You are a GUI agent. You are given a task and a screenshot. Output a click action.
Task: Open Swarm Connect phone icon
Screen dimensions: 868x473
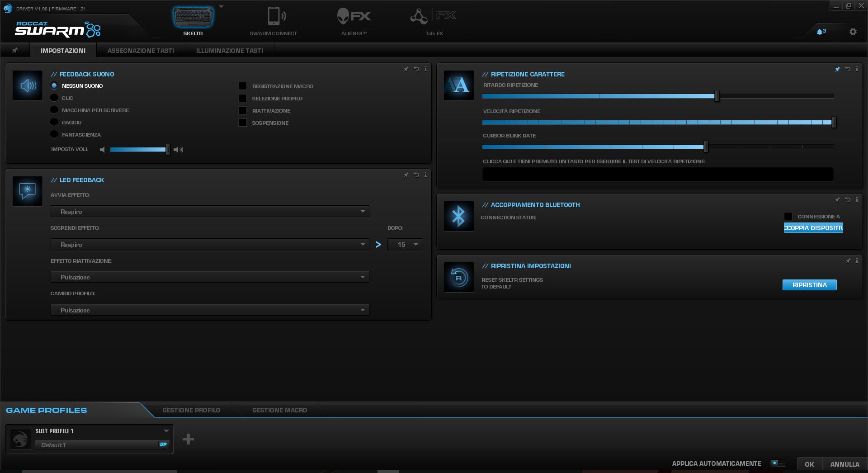[274, 18]
